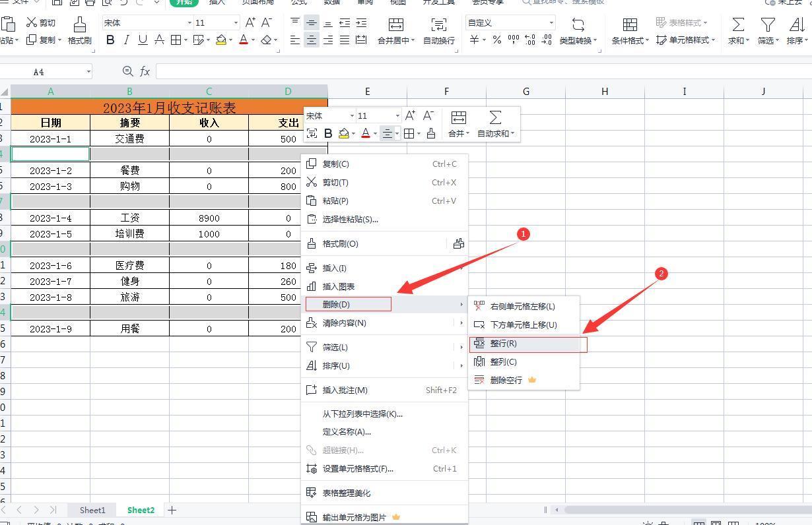
Task: Click the Cut (剪切) button in ribbon
Action: (x=41, y=23)
